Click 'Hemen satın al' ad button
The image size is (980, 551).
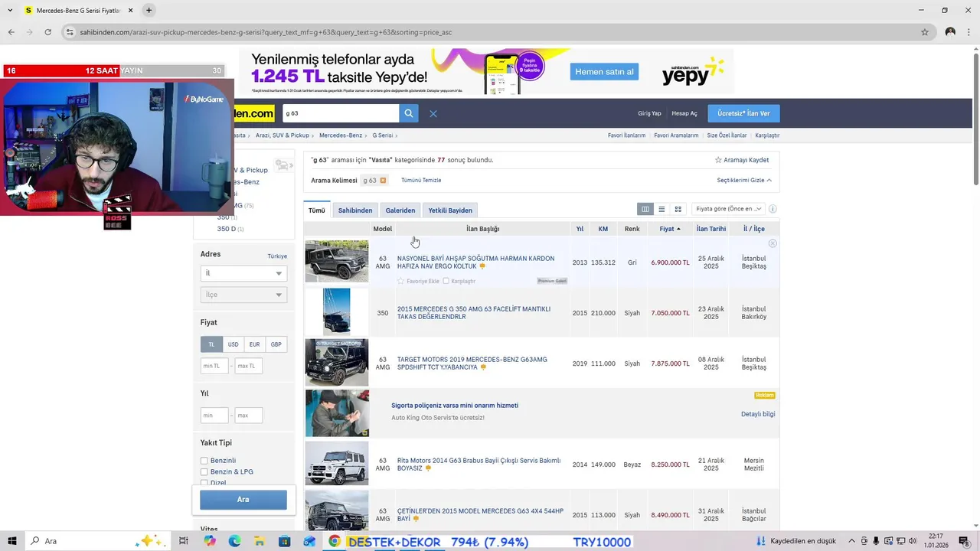point(605,72)
